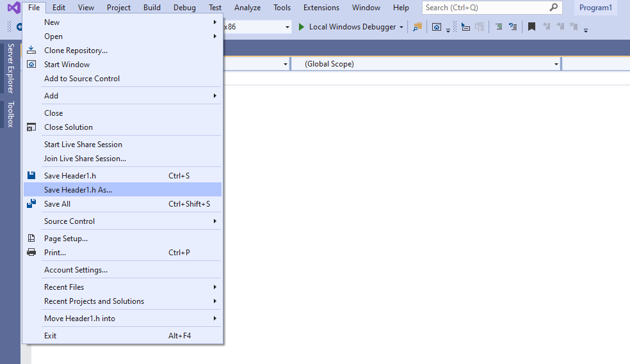The image size is (630, 364).
Task: Open the Extensions menu
Action: (x=321, y=8)
